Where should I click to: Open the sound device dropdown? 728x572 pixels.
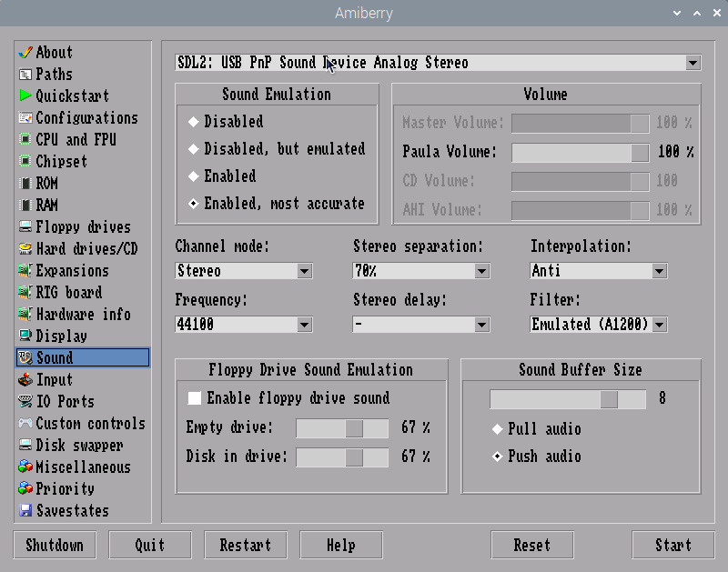438,63
